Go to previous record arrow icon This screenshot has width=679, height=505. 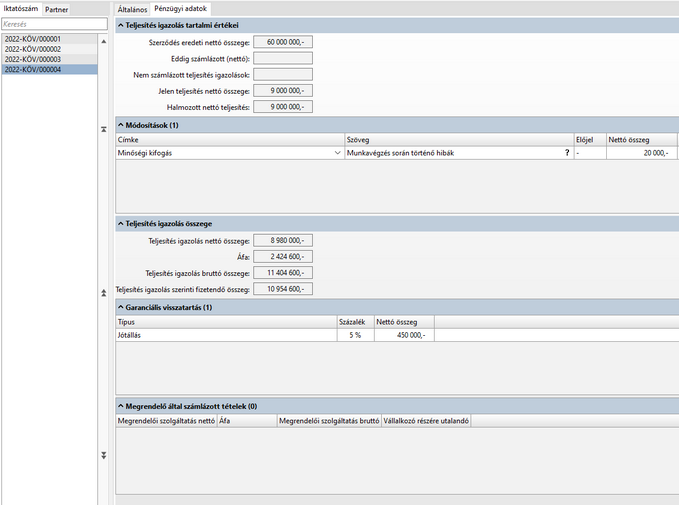click(103, 293)
